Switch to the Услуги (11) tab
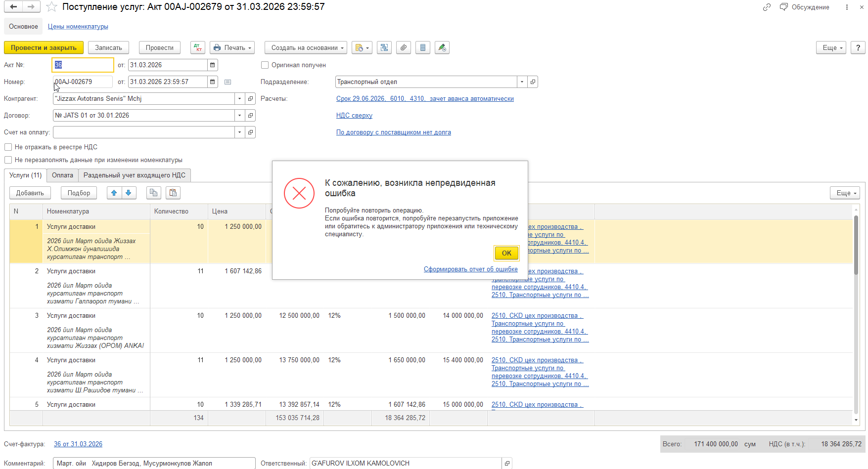This screenshot has width=868, height=469. pyautogui.click(x=26, y=175)
